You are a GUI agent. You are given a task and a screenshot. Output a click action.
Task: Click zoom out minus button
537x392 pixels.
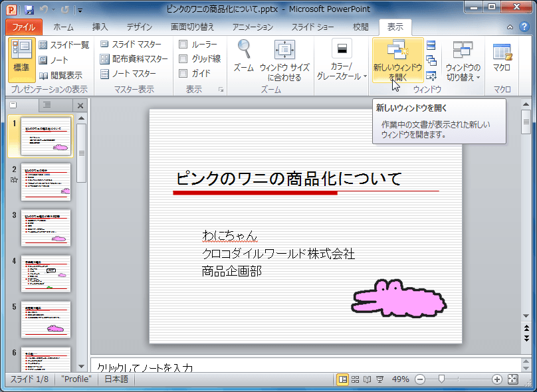pyautogui.click(x=420, y=379)
